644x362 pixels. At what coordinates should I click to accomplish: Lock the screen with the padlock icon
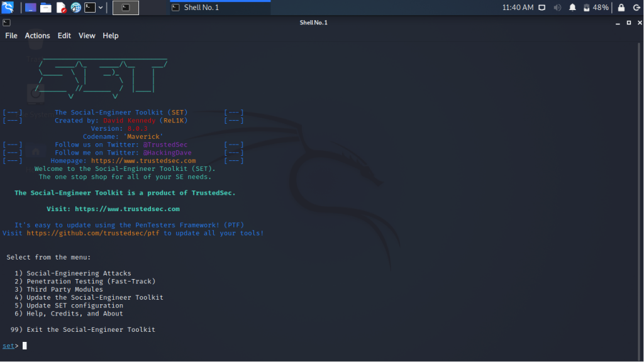coord(621,8)
